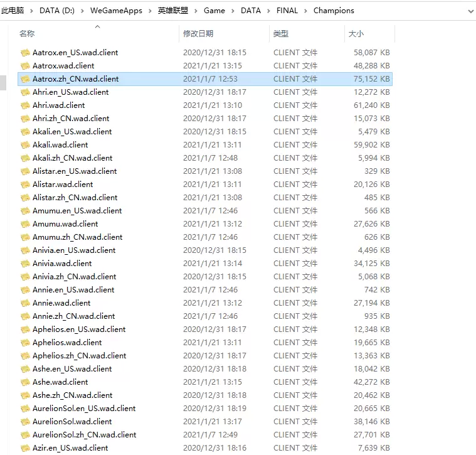Click the file icon of Akali.wad.client
The height and width of the screenshot is (455, 476).
click(x=25, y=145)
